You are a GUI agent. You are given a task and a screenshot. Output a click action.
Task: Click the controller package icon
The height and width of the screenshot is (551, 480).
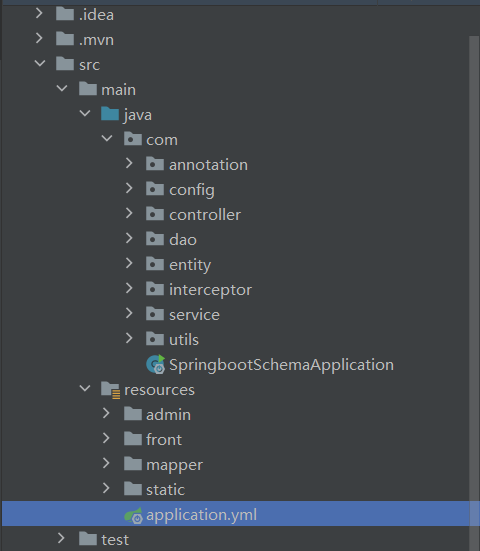click(x=155, y=214)
